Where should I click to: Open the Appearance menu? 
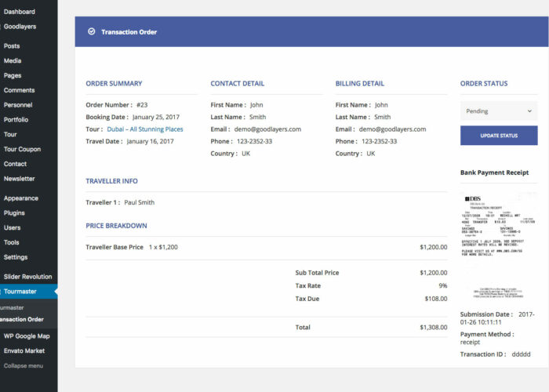[x=21, y=198]
